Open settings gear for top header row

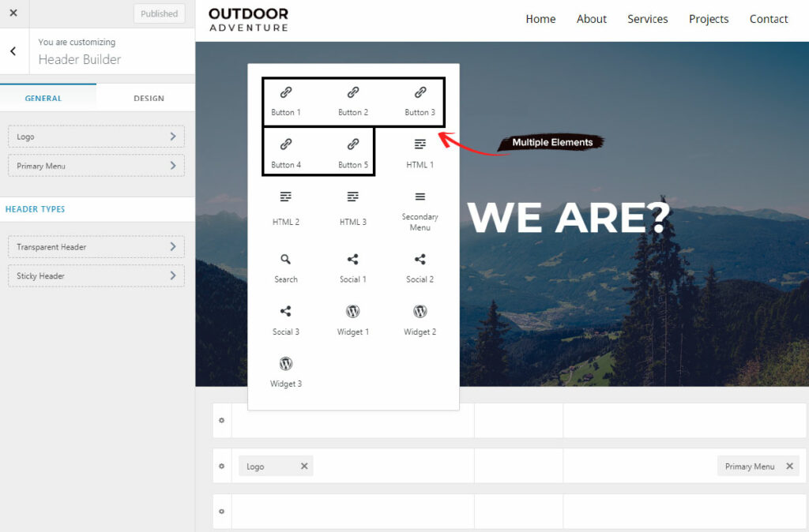(x=221, y=420)
